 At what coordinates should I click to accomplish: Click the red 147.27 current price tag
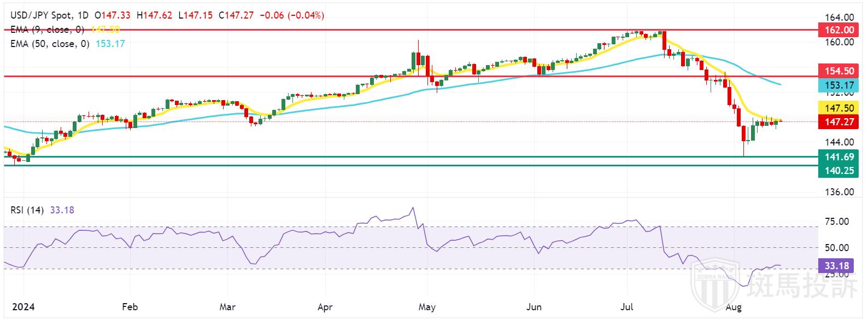point(838,122)
